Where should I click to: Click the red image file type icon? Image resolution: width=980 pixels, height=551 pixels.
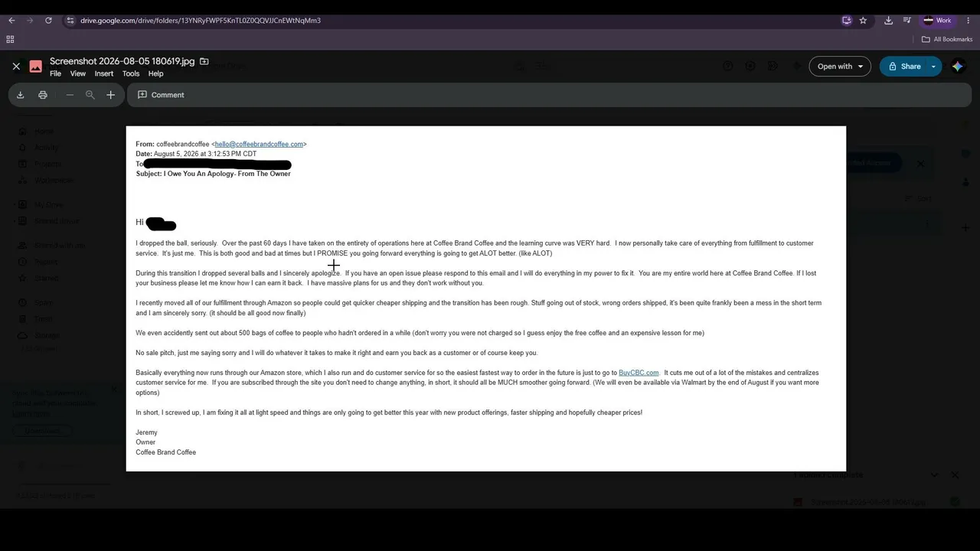36,67
